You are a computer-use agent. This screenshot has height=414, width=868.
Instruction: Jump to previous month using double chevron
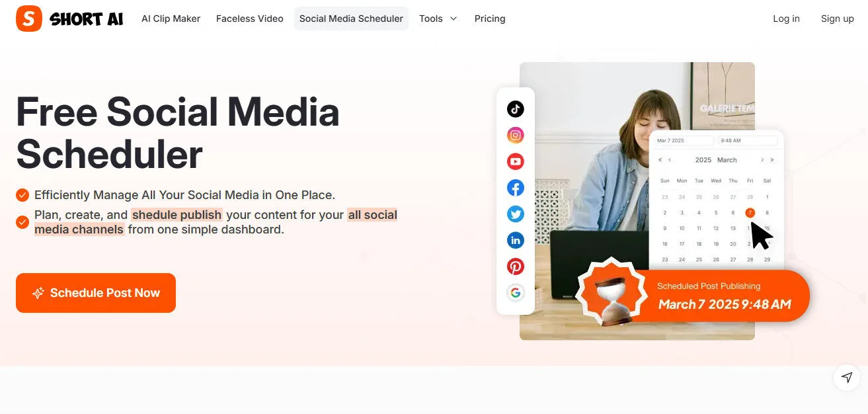[x=659, y=159]
